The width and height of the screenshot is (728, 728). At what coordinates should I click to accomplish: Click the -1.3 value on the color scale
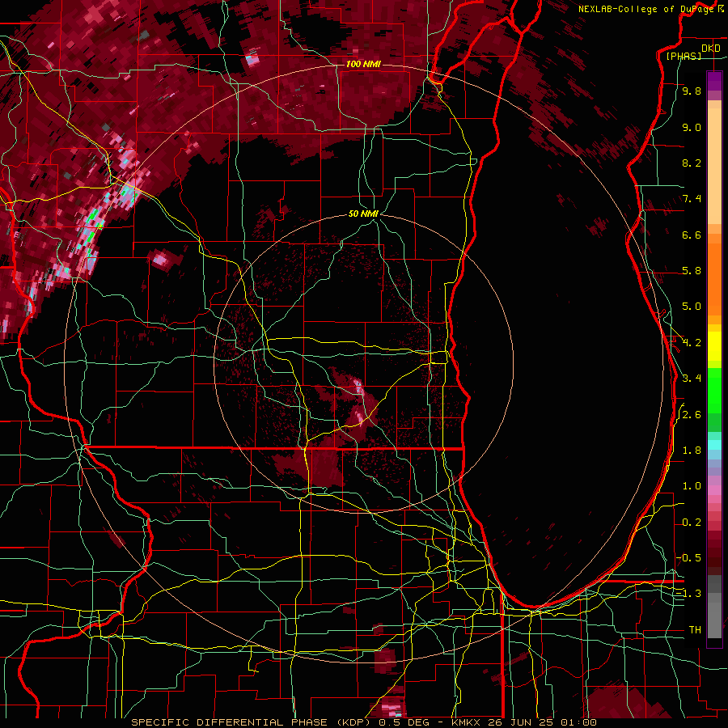[x=688, y=594]
